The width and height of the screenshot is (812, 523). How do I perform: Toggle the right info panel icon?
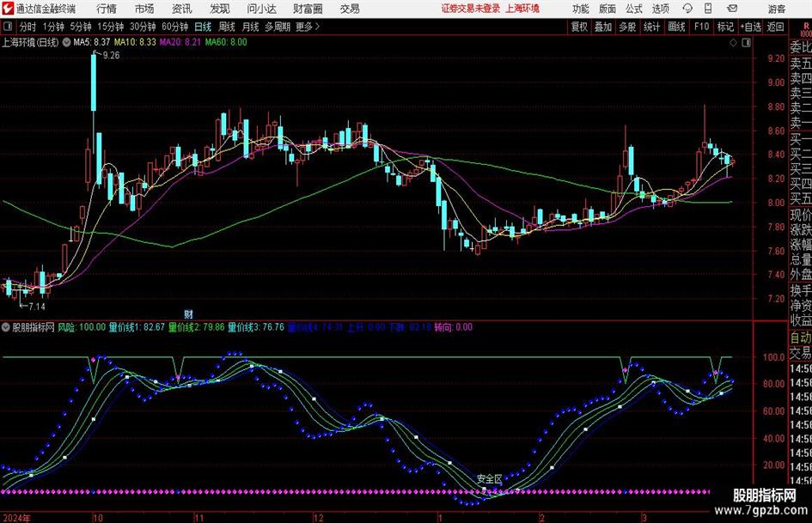[746, 42]
